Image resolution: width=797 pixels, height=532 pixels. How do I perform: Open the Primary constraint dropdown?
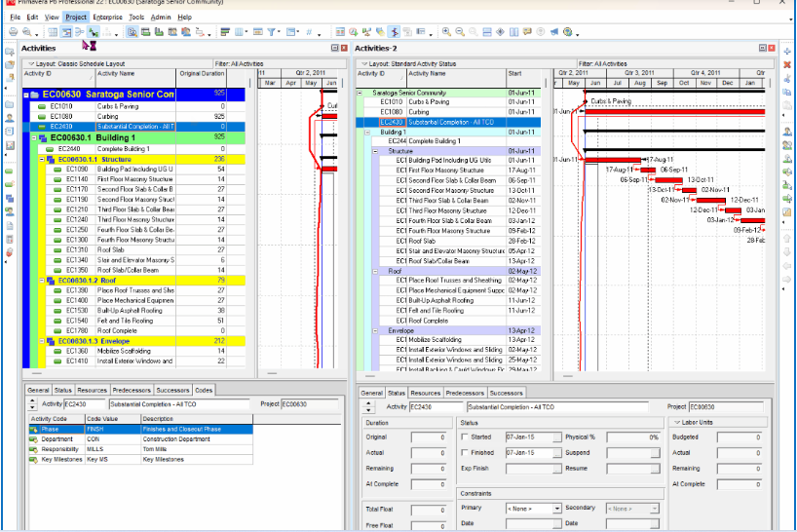557,509
